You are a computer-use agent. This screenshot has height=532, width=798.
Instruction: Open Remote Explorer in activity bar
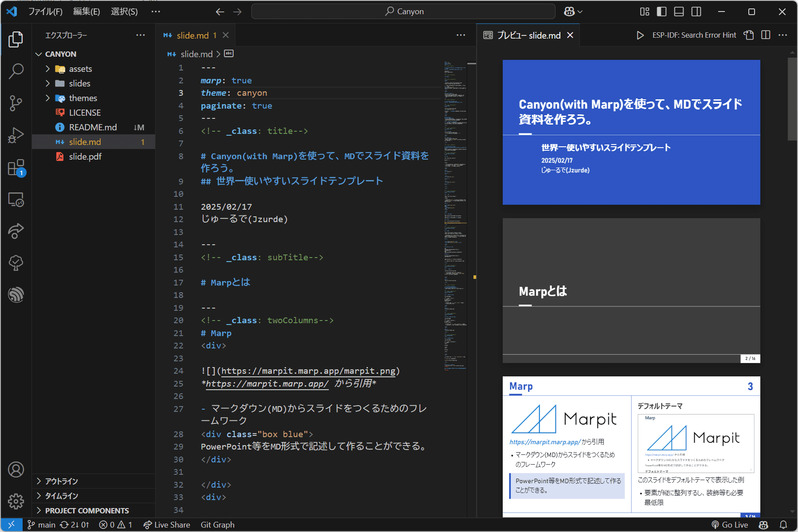click(x=16, y=200)
